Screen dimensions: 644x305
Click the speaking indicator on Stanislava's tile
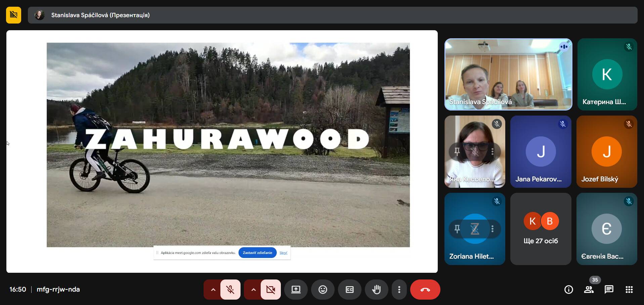(564, 47)
